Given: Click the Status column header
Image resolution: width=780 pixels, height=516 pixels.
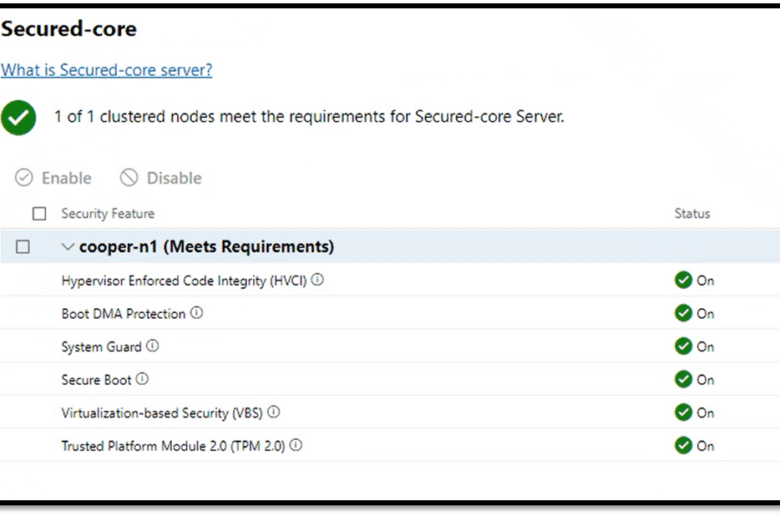Looking at the screenshot, I should click(x=692, y=213).
